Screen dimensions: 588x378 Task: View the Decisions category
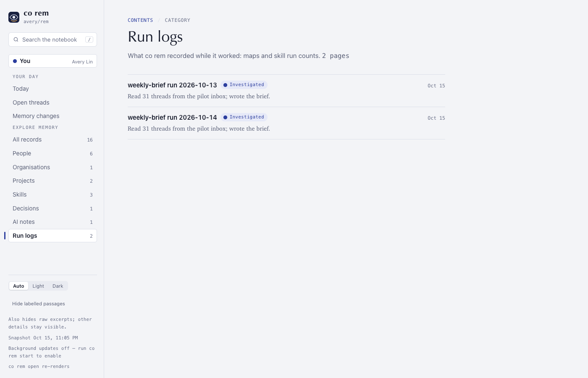(x=52, y=208)
